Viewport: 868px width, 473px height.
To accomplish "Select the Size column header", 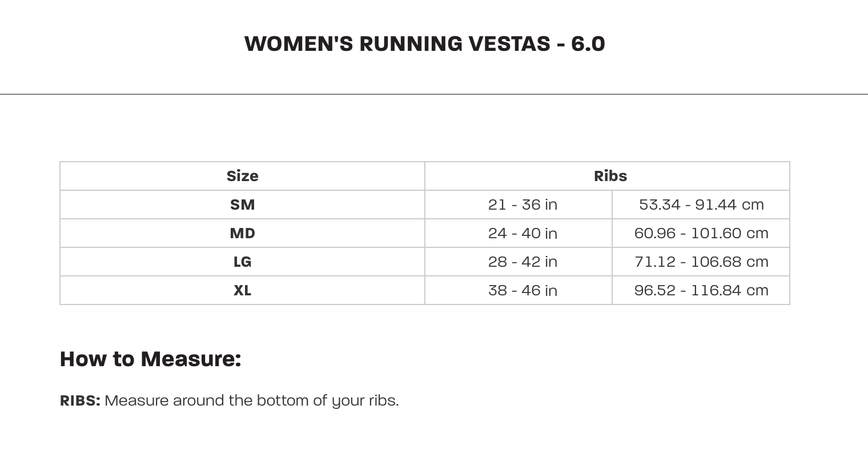I will [242, 176].
